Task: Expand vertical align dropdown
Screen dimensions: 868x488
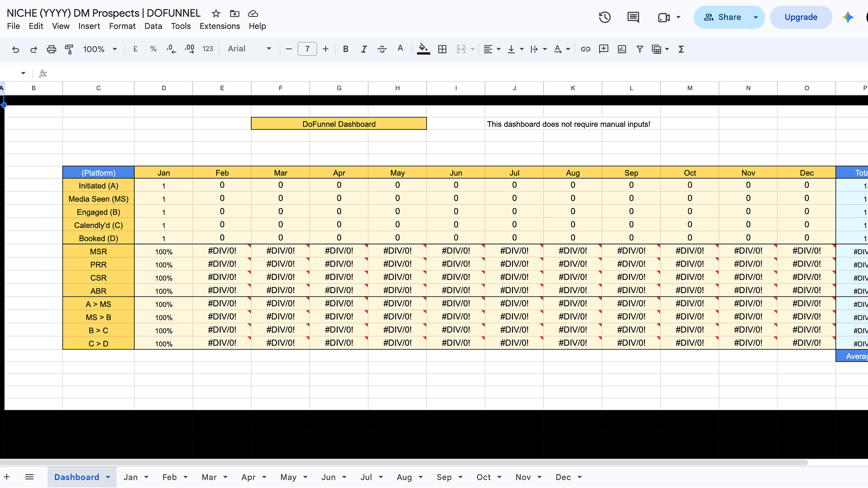Action: click(x=522, y=49)
